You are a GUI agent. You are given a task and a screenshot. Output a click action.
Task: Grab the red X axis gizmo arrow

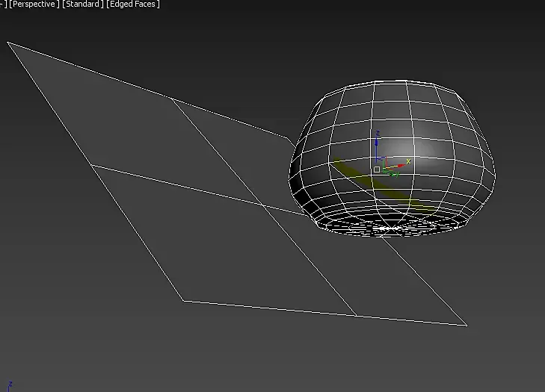pos(400,164)
